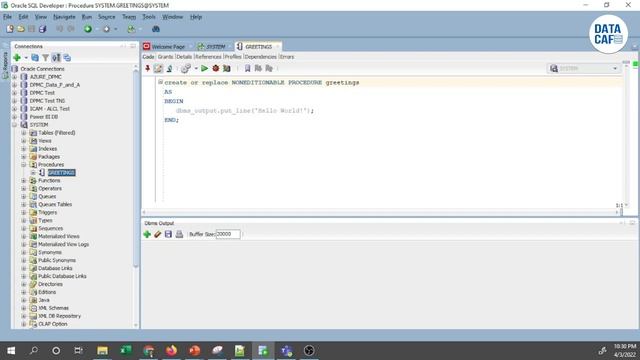Click the Refresh connections icon
Image resolution: width=640 pixels, height=360 pixels.
(35, 58)
